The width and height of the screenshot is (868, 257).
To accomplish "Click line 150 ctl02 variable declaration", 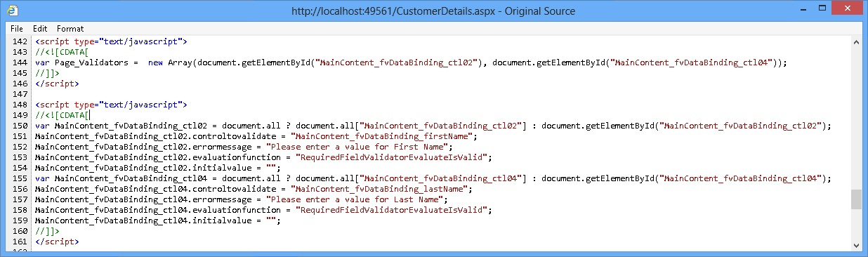I will [433, 126].
